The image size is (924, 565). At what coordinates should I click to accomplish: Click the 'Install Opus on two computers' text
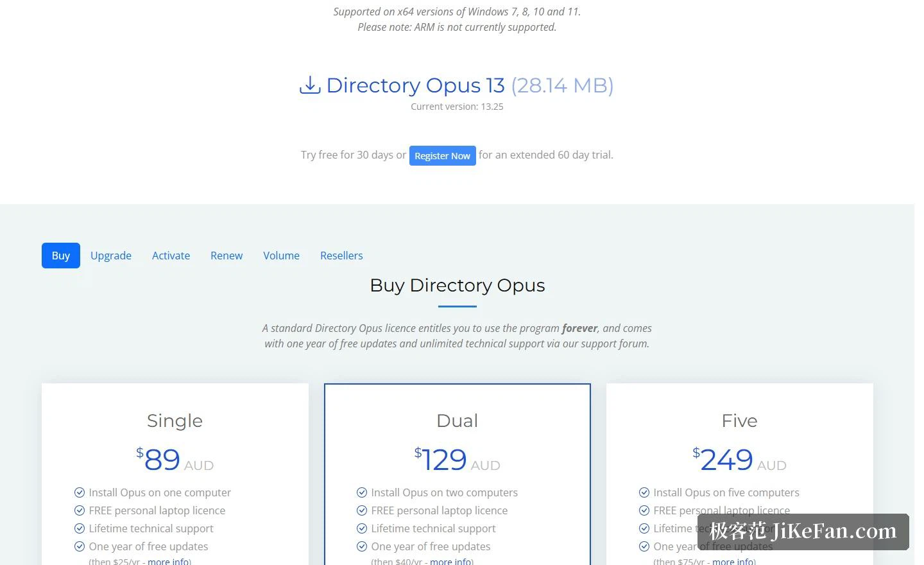click(444, 492)
